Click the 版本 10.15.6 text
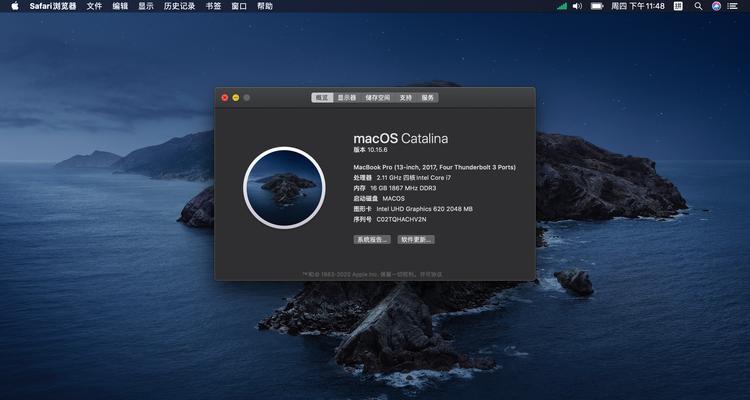Image resolution: width=750 pixels, height=400 pixels. [x=370, y=150]
